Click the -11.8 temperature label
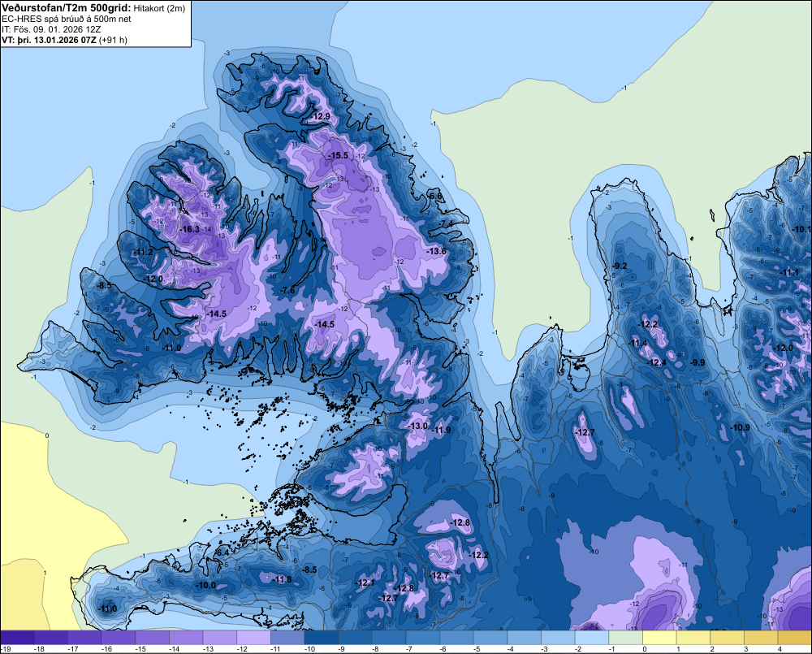812x654 pixels. [283, 579]
